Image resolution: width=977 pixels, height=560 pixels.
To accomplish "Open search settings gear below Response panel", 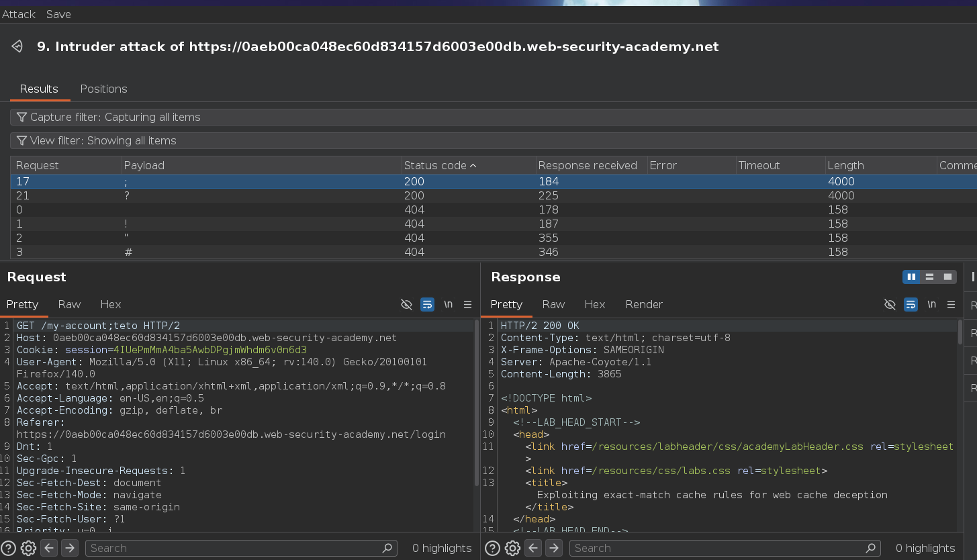I will [x=512, y=548].
